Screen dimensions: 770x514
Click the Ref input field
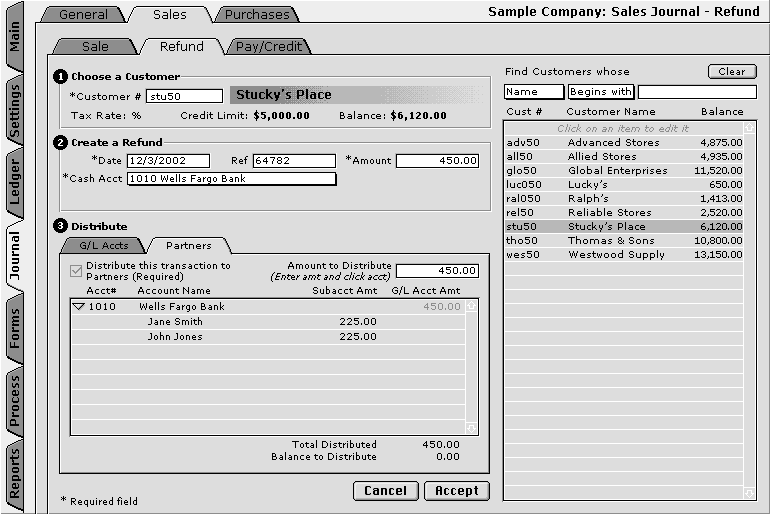coord(295,161)
